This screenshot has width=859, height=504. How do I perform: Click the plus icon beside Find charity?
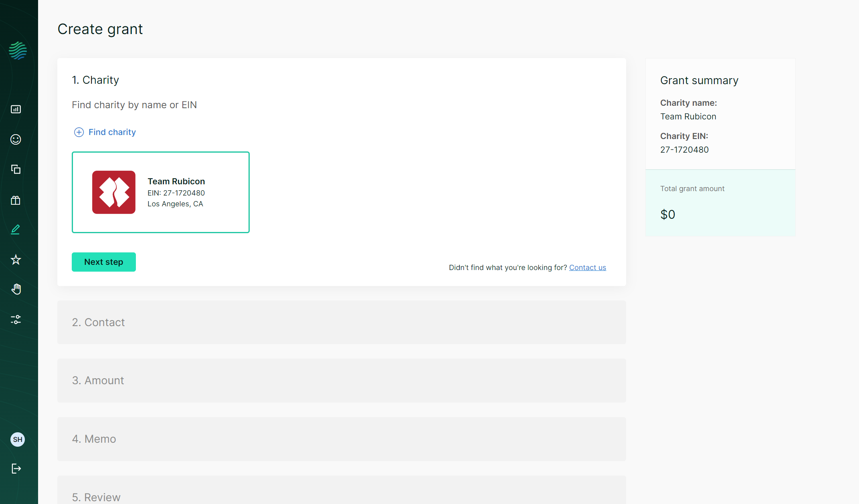(79, 132)
